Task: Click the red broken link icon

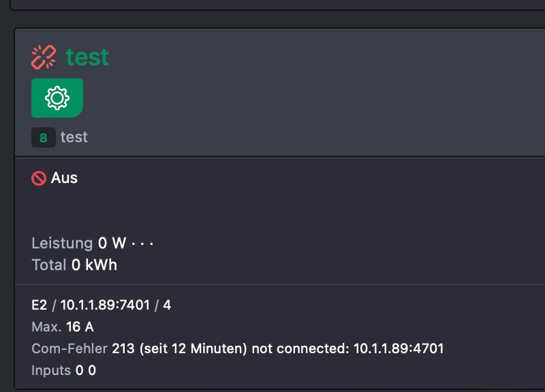Action: tap(44, 57)
